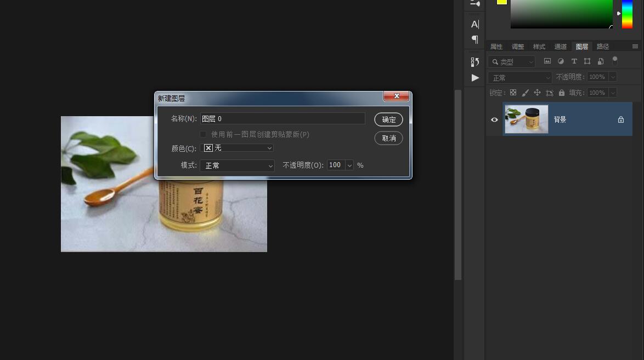Image resolution: width=644 pixels, height=360 pixels.
Task: Open the Character panel icon
Action: (475, 24)
